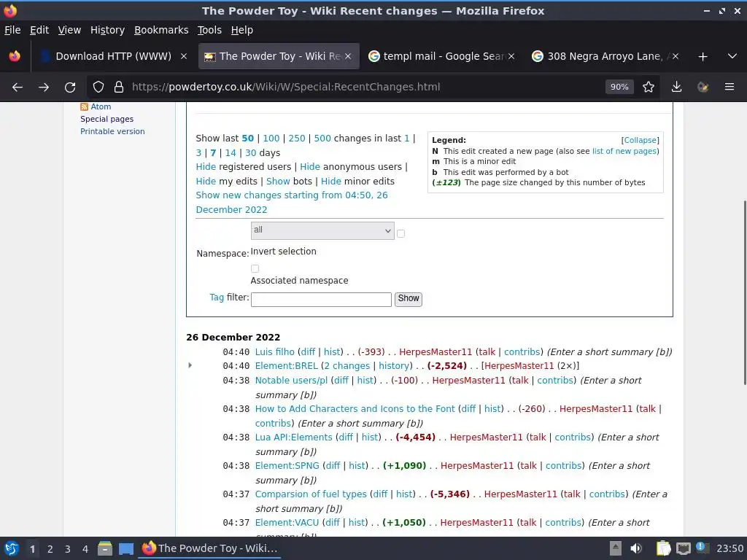Hide minor edits link
The image size is (747, 560).
[331, 182]
